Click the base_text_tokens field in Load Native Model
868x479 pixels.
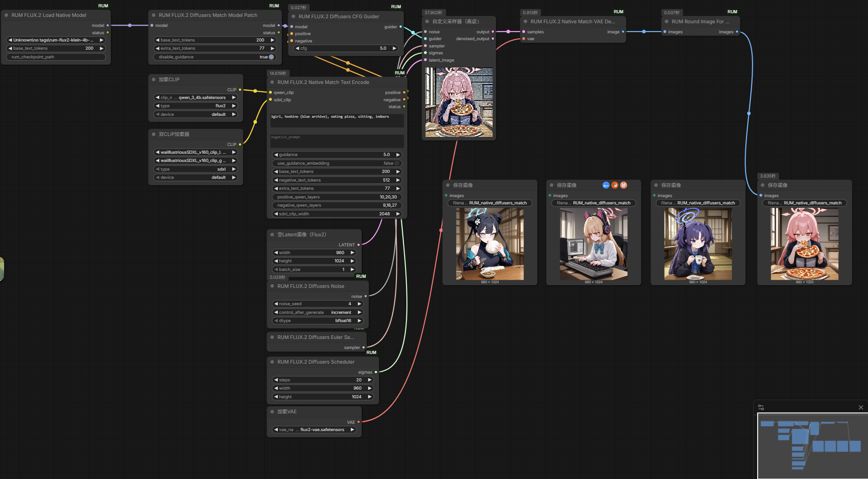point(56,48)
